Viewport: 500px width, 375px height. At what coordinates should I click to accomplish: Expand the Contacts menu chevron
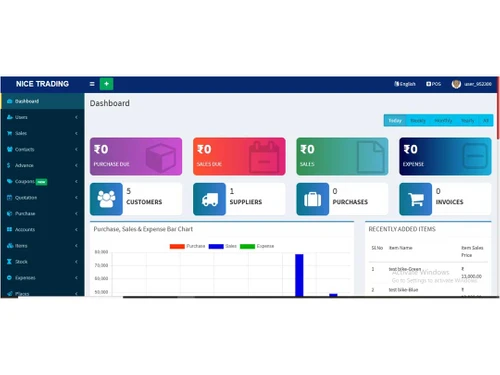tap(76, 149)
